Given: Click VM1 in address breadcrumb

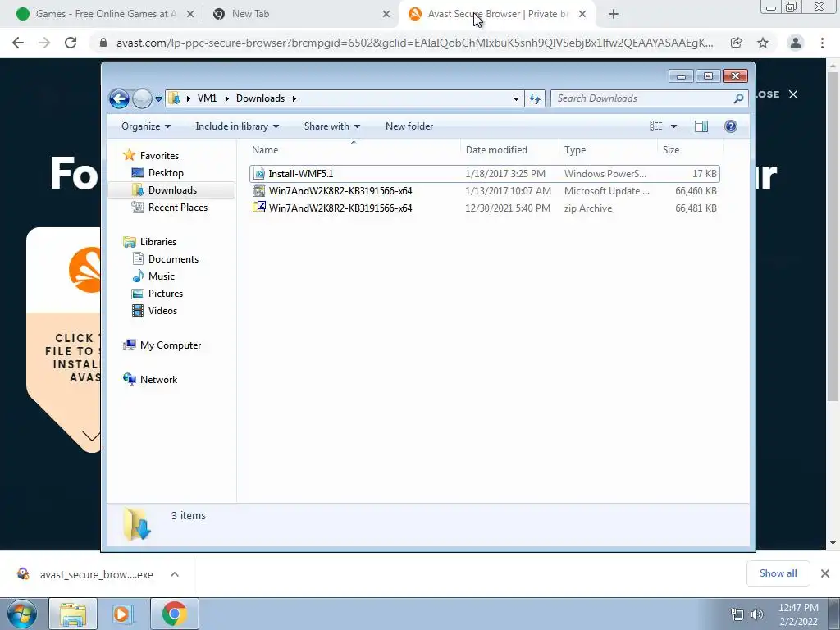Looking at the screenshot, I should (x=207, y=98).
